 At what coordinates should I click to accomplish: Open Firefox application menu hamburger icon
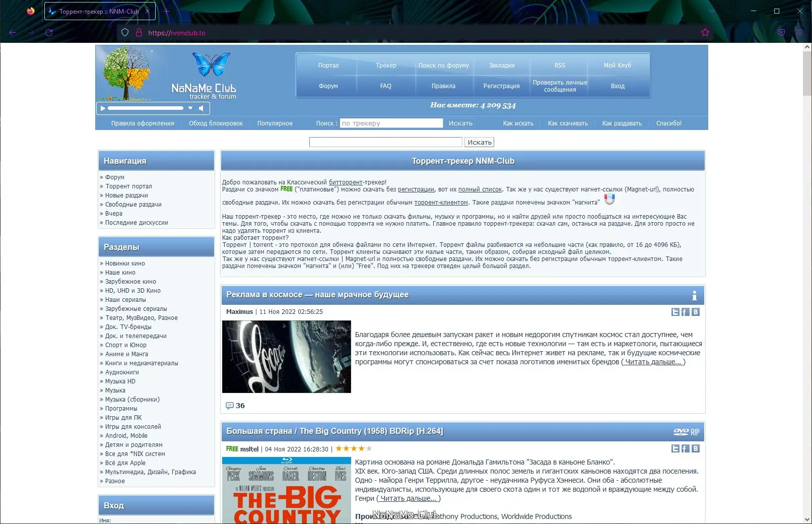pyautogui.click(x=799, y=32)
